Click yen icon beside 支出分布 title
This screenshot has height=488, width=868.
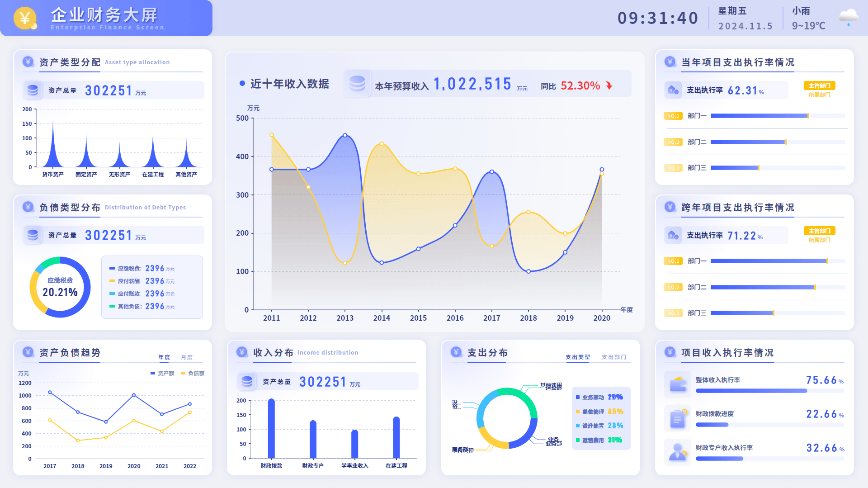click(456, 352)
